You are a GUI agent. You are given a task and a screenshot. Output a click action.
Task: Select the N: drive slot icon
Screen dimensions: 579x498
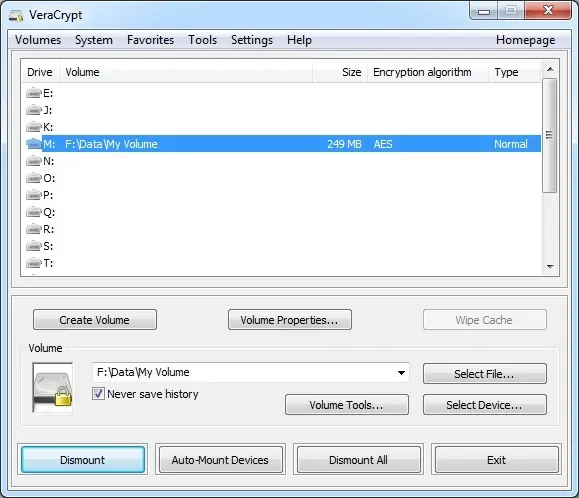[x=34, y=161]
